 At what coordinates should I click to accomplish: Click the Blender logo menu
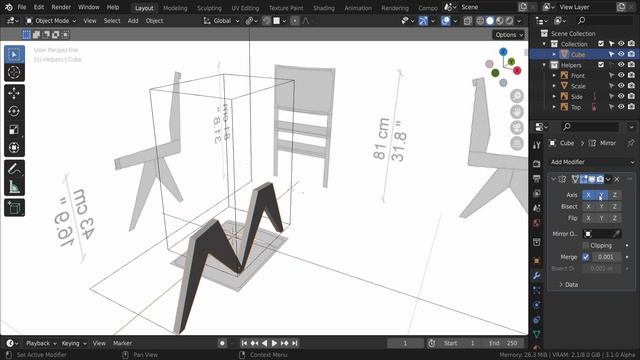point(9,7)
